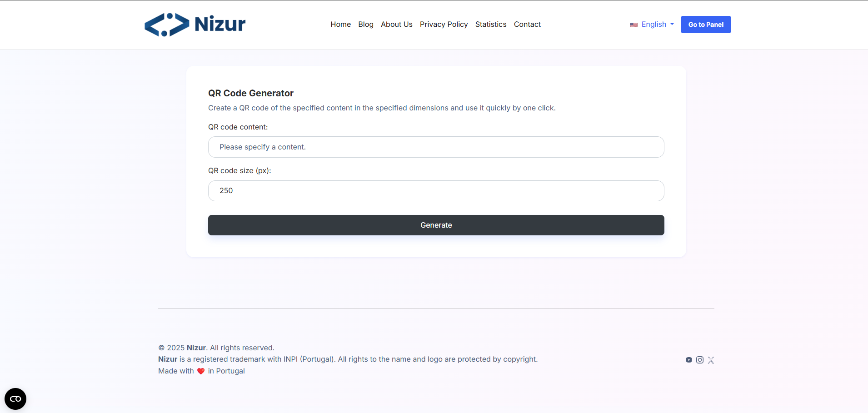Click the Nizur logo

[x=195, y=25]
